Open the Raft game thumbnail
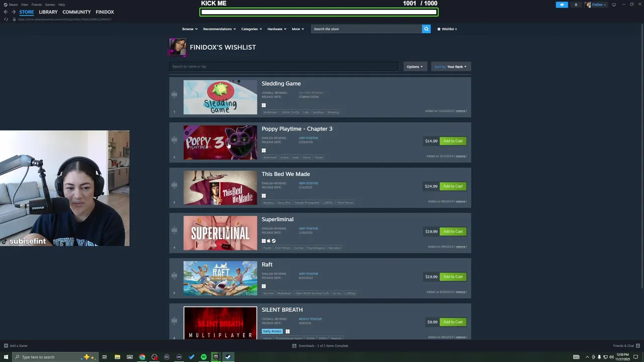644x362 pixels. tap(220, 278)
